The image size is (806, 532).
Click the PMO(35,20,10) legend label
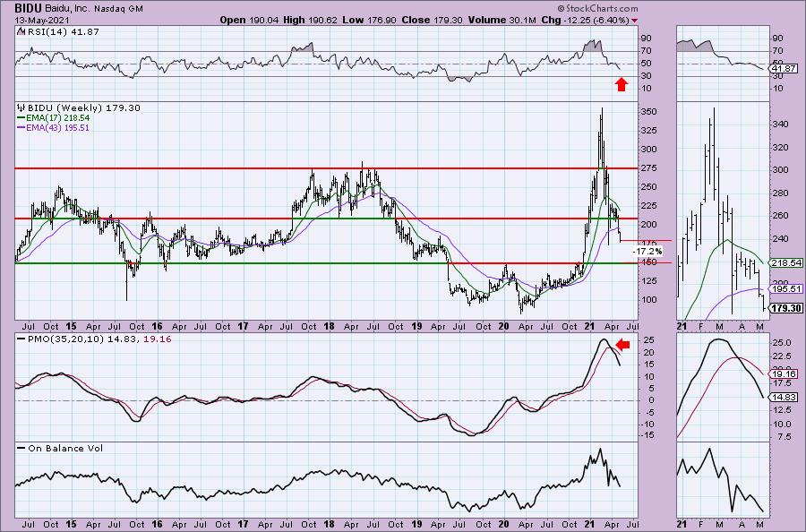(x=66, y=339)
